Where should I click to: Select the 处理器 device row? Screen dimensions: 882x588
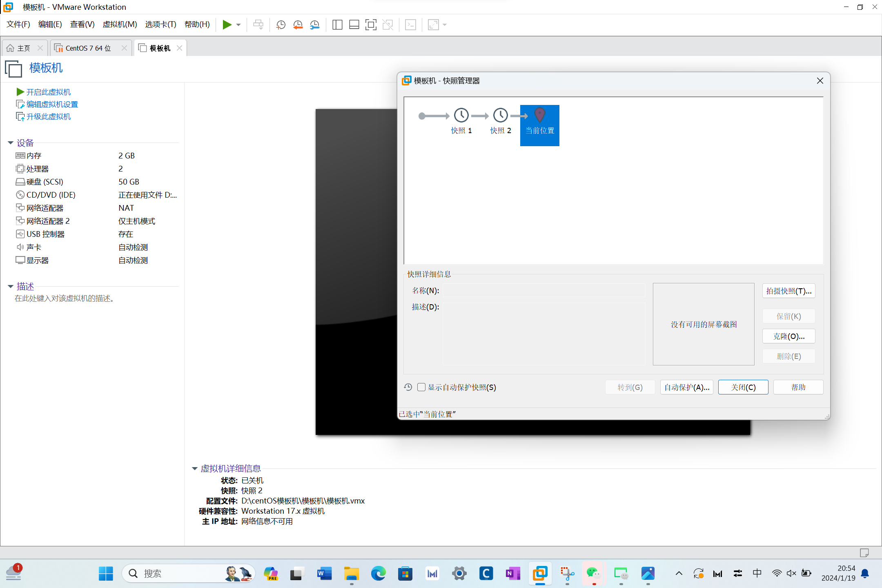tap(96, 169)
